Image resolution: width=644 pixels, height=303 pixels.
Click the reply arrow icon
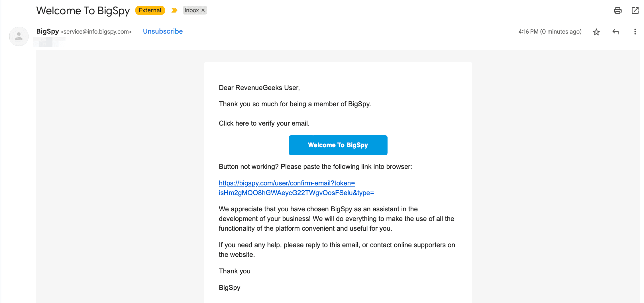tap(616, 32)
